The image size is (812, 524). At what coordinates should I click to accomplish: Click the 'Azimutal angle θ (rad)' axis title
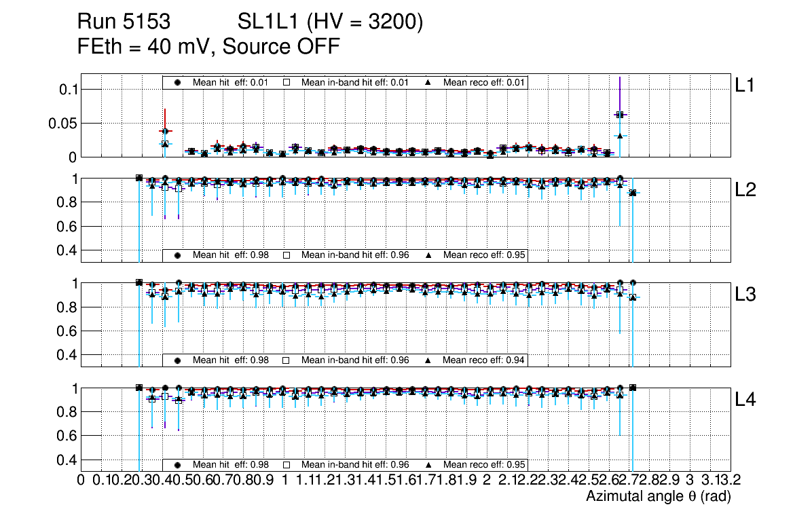(x=658, y=497)
